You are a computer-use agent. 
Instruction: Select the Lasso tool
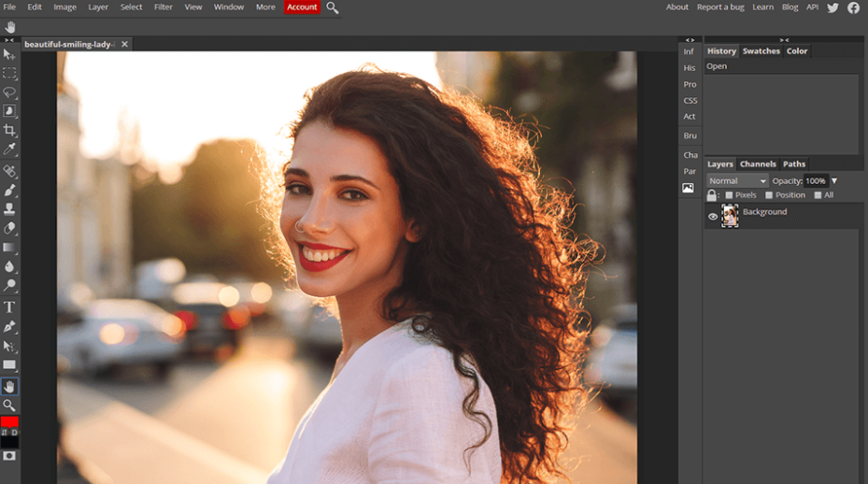[9, 93]
